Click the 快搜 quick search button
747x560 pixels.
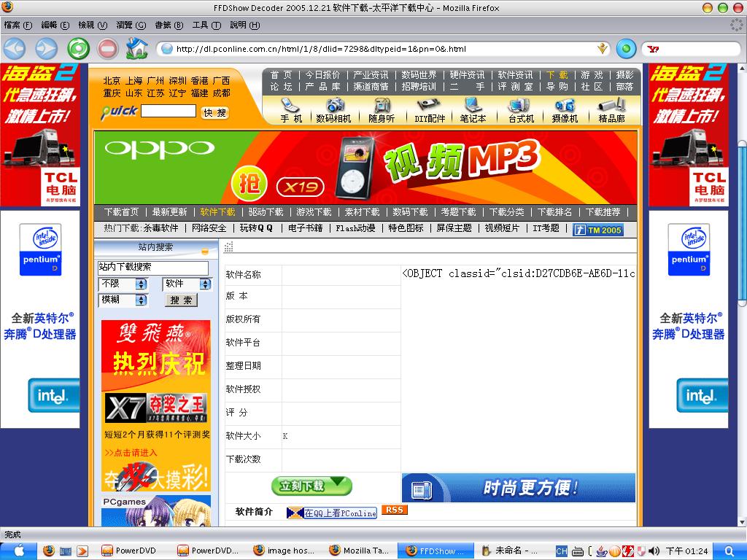coord(215,113)
